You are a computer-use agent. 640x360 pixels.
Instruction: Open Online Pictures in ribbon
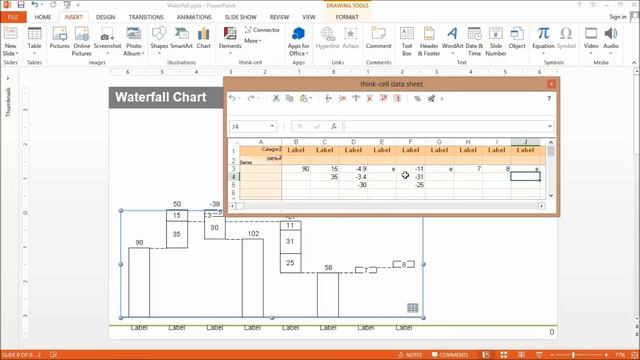click(x=82, y=41)
